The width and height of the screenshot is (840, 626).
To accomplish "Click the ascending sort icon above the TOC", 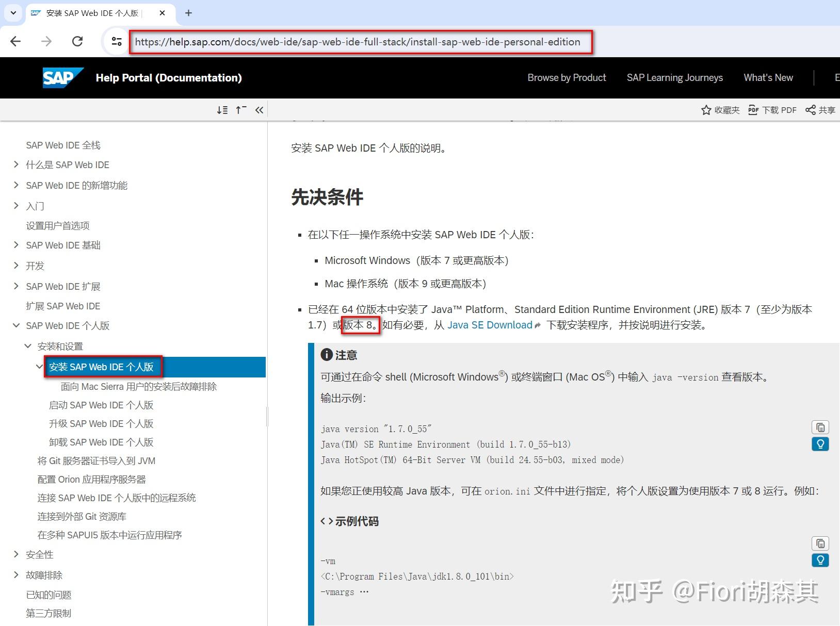I will point(241,110).
